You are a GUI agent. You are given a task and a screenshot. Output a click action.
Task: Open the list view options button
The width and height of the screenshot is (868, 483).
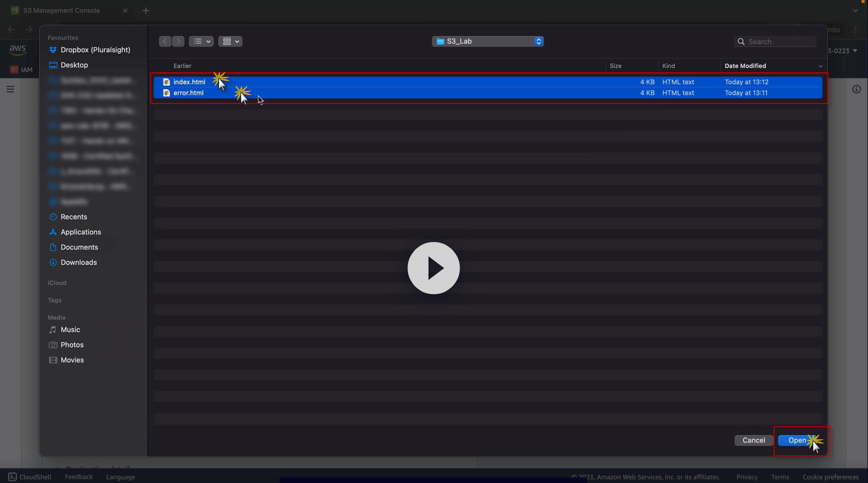[x=201, y=41]
